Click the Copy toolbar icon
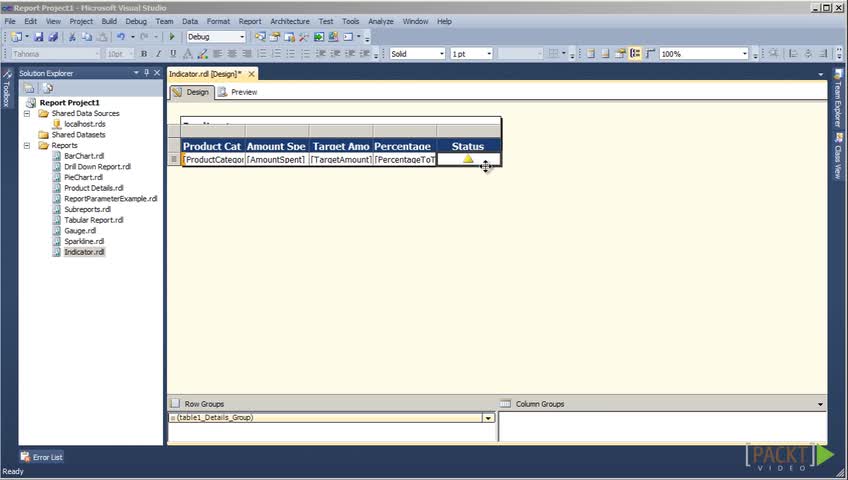Viewport: 848px width, 480px height. (87, 37)
